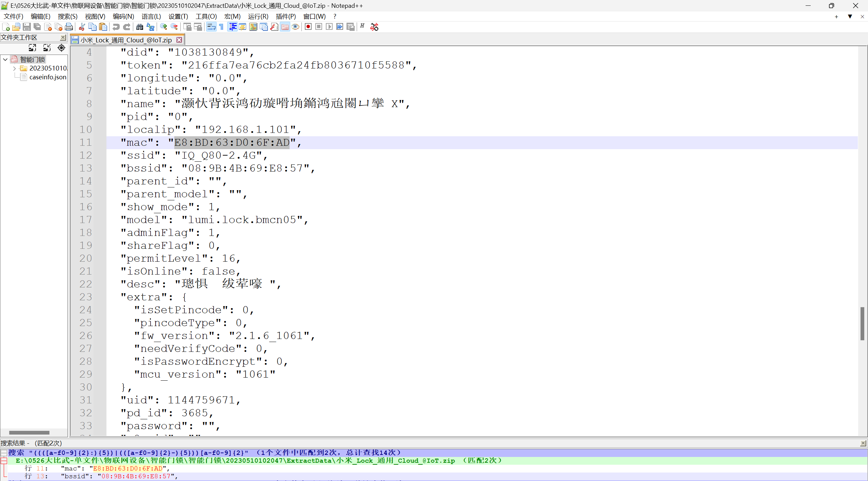Open Find with the binoculars icon

coord(139,27)
